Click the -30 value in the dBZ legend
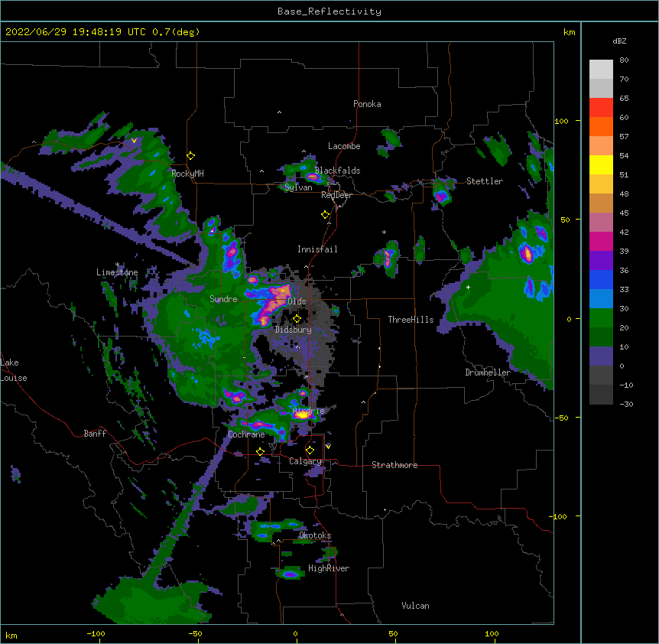The width and height of the screenshot is (659, 644). [x=626, y=404]
